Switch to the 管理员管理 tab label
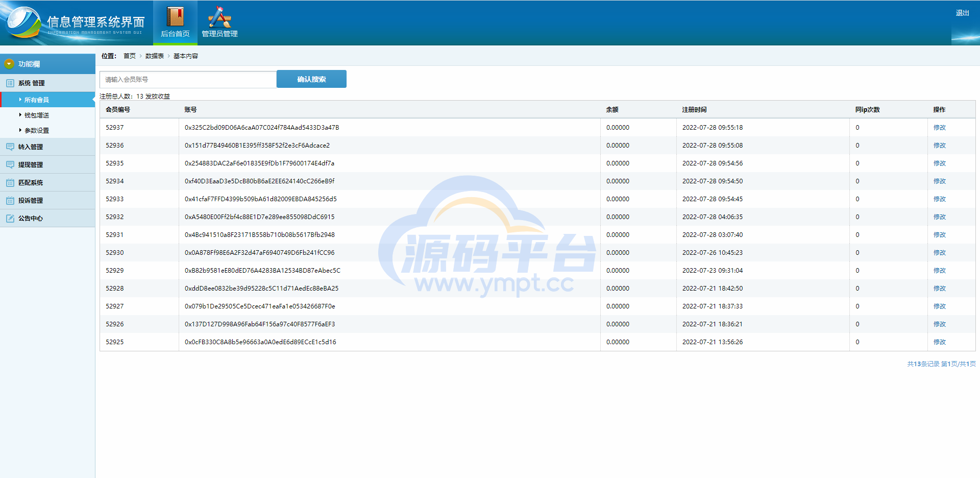Viewport: 980px width, 478px height. point(219,34)
